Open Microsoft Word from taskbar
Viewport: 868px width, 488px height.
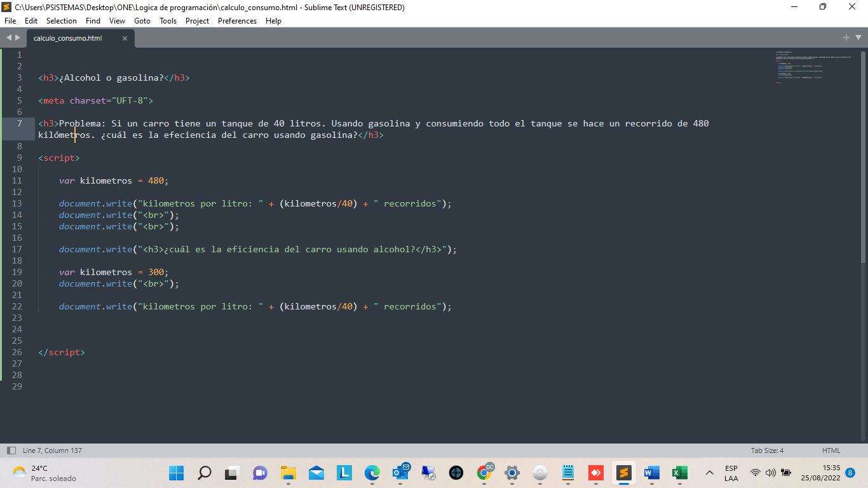click(x=652, y=473)
